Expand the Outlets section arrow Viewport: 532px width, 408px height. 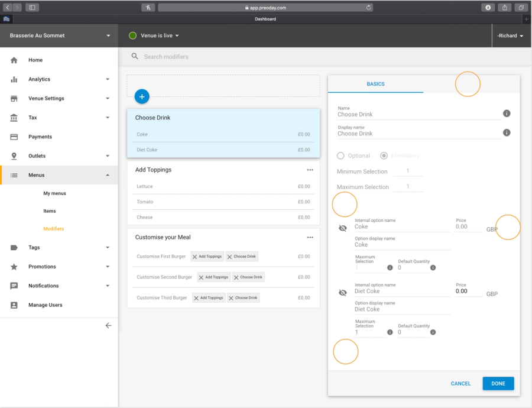(x=108, y=156)
